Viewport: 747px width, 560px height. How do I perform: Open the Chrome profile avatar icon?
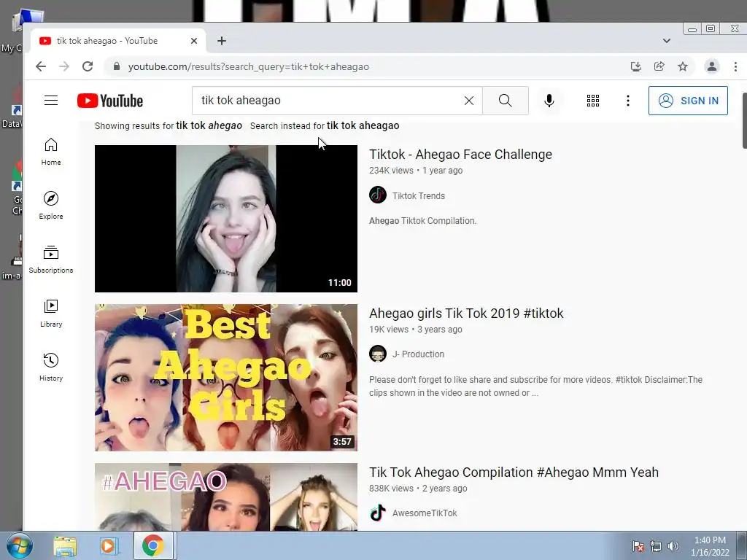[x=712, y=66]
